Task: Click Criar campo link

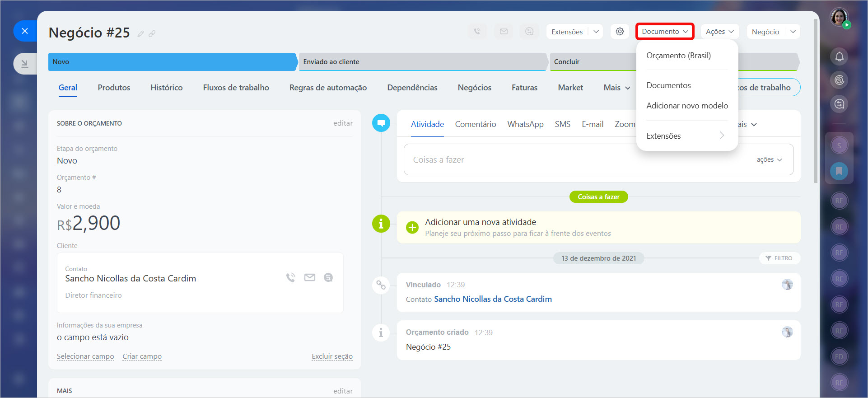Action: (142, 356)
